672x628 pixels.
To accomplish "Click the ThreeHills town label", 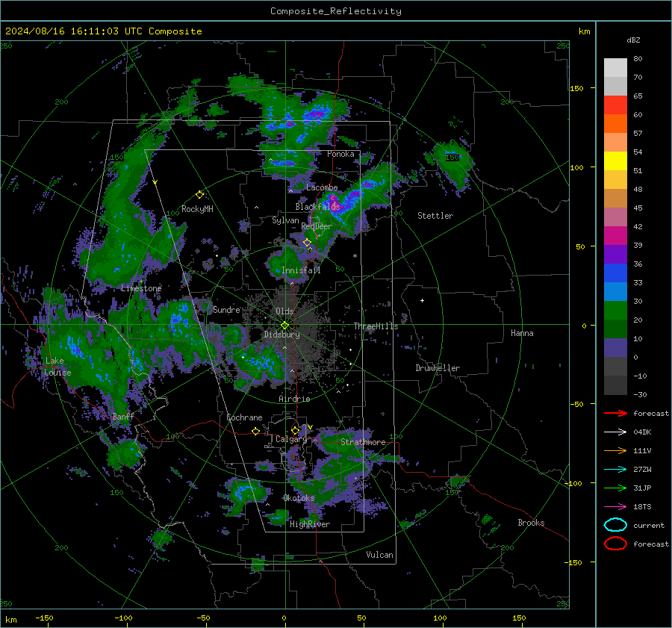I will (376, 326).
